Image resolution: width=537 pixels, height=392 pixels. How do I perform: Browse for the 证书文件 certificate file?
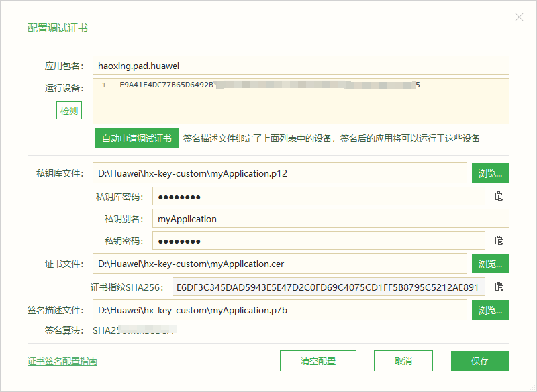pyautogui.click(x=489, y=263)
